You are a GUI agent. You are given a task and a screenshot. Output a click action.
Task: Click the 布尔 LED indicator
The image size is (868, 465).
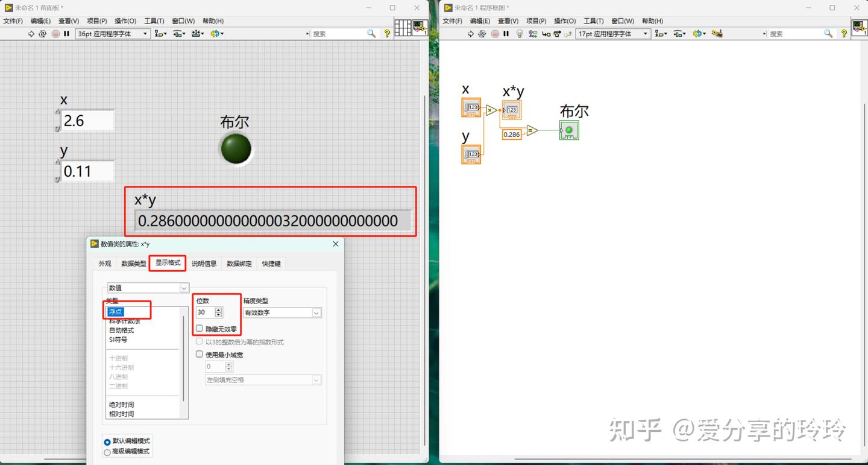[x=235, y=148]
